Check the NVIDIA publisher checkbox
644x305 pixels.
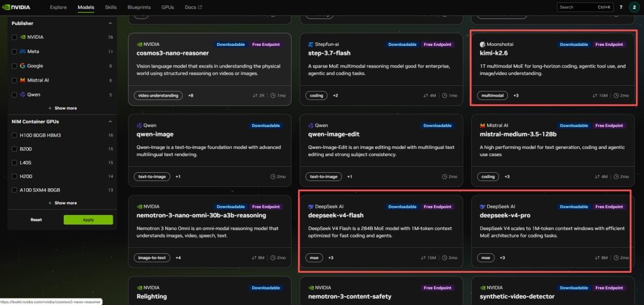(14, 38)
